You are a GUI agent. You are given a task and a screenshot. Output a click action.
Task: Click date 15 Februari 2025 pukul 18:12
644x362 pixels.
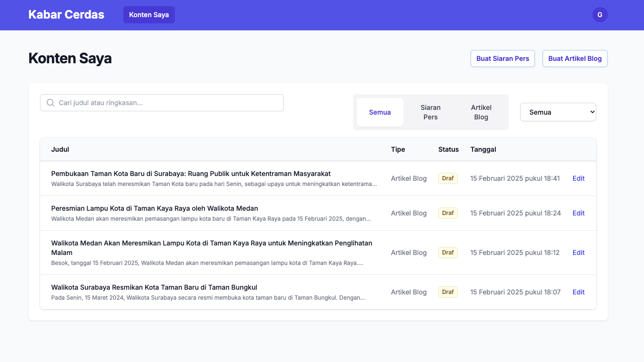pos(515,253)
